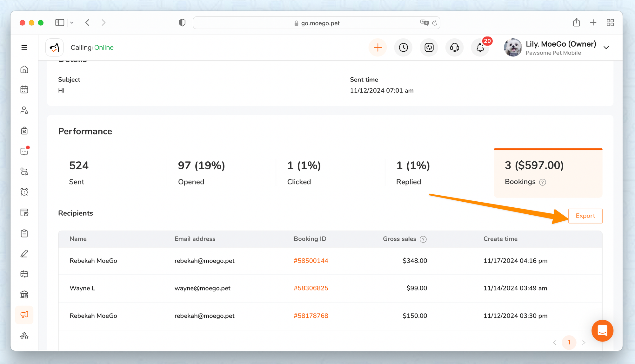Screen dimensions: 635x364
Task: Expand Lily MoeGo account dropdown
Action: [606, 48]
